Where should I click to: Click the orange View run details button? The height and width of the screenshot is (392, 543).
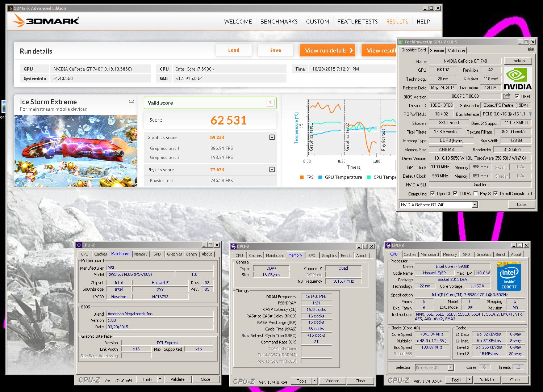(327, 50)
